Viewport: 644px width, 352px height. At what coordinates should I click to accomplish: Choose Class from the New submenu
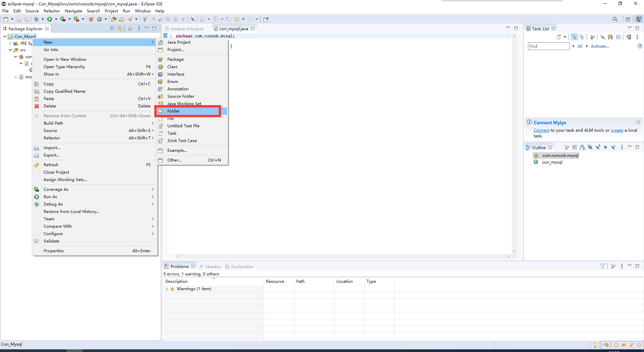tap(192, 67)
